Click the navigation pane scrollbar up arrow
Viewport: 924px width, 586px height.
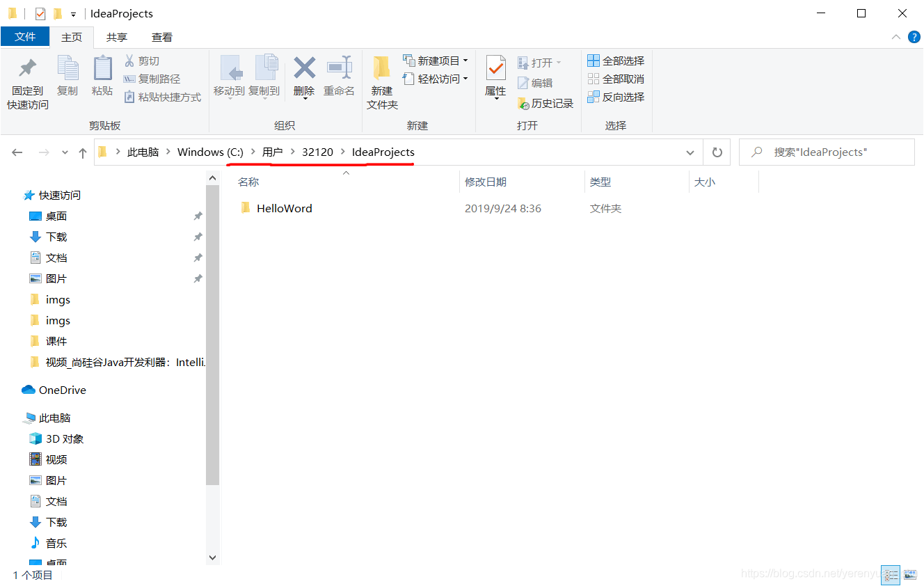[212, 179]
